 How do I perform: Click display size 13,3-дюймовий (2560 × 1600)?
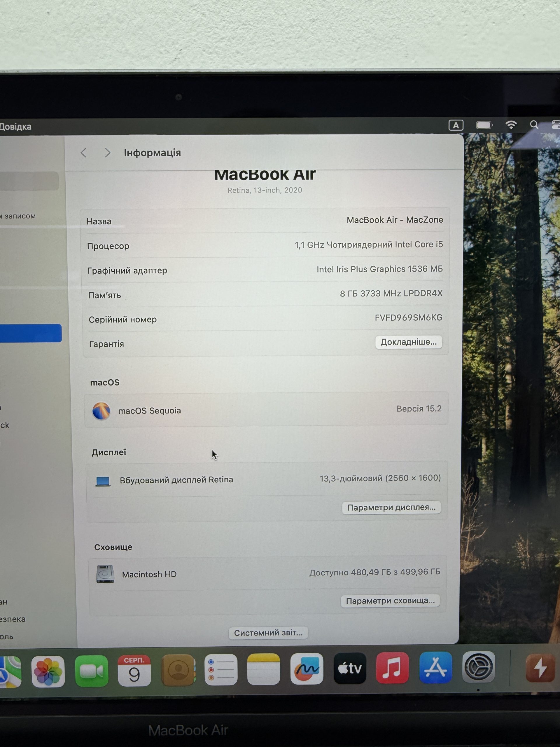coord(380,478)
